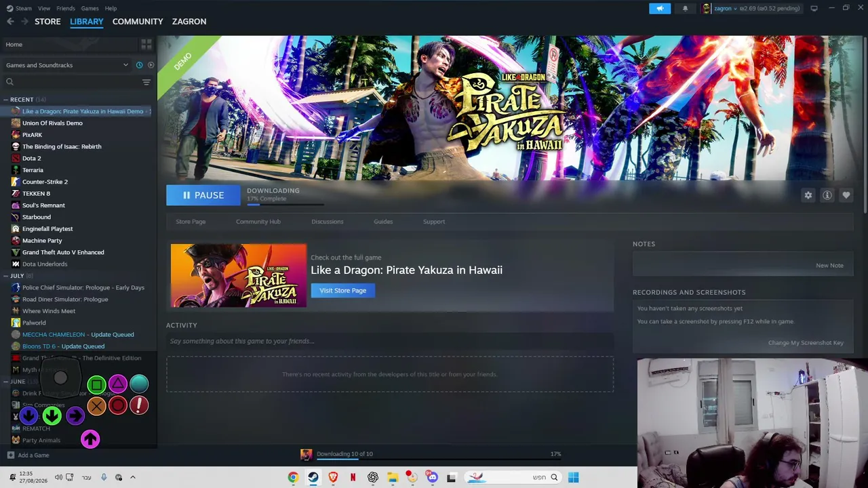This screenshot has width=868, height=488.
Task: Pause the game download
Action: (203, 195)
